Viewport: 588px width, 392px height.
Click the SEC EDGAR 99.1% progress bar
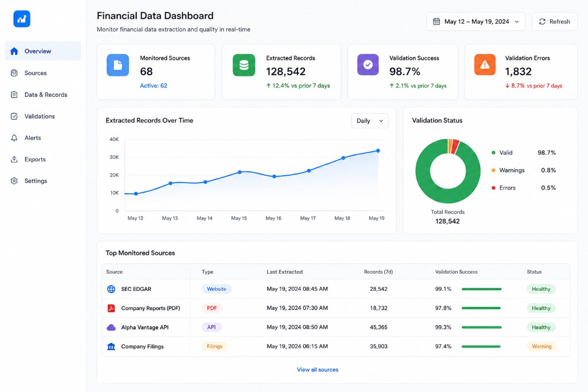click(482, 289)
